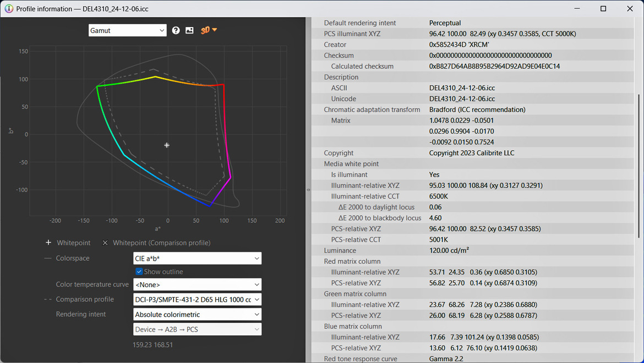
Task: Click the Media white point label
Action: pyautogui.click(x=351, y=164)
